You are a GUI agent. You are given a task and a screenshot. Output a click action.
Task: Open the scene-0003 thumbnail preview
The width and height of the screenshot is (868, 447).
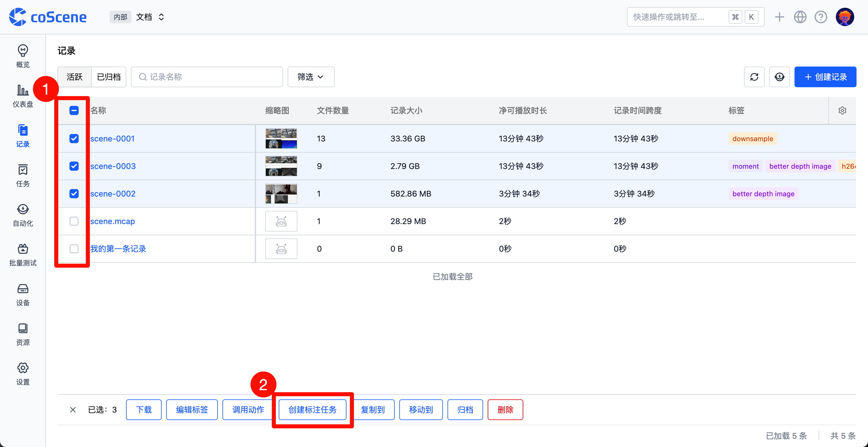coord(281,166)
